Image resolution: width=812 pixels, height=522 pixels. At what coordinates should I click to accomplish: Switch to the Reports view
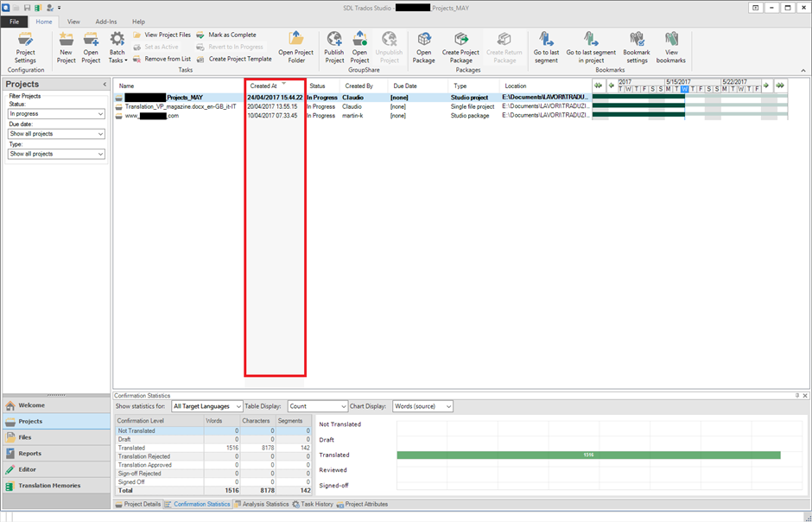(56, 454)
